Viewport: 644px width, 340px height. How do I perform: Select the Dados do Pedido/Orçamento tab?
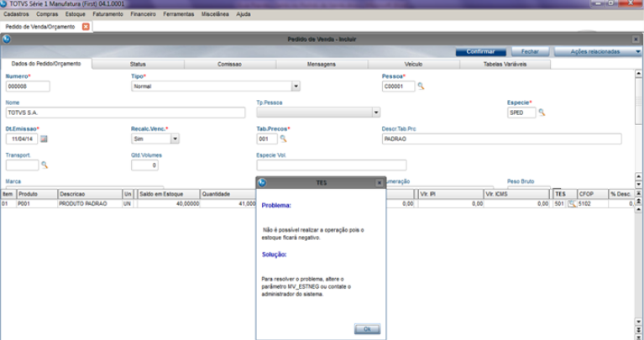click(46, 64)
